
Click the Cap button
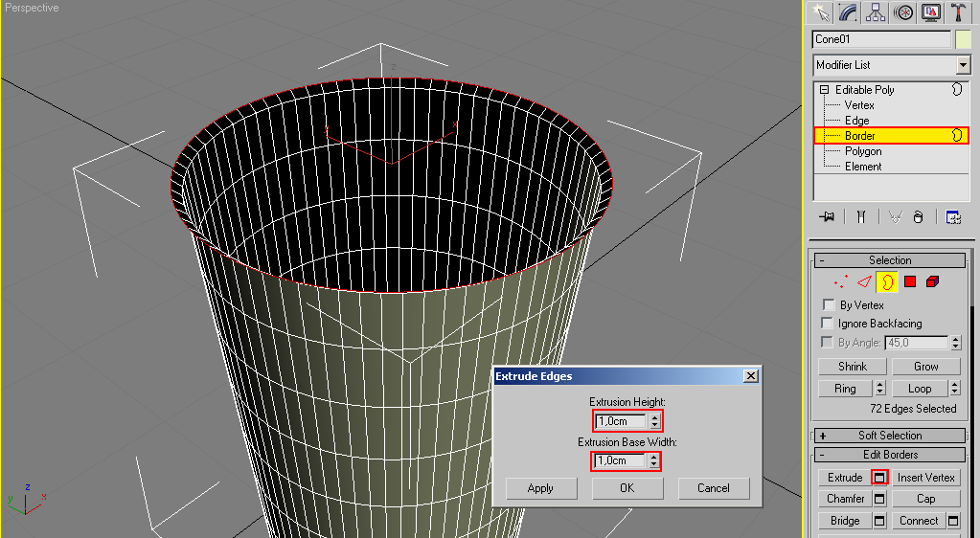pos(926,499)
